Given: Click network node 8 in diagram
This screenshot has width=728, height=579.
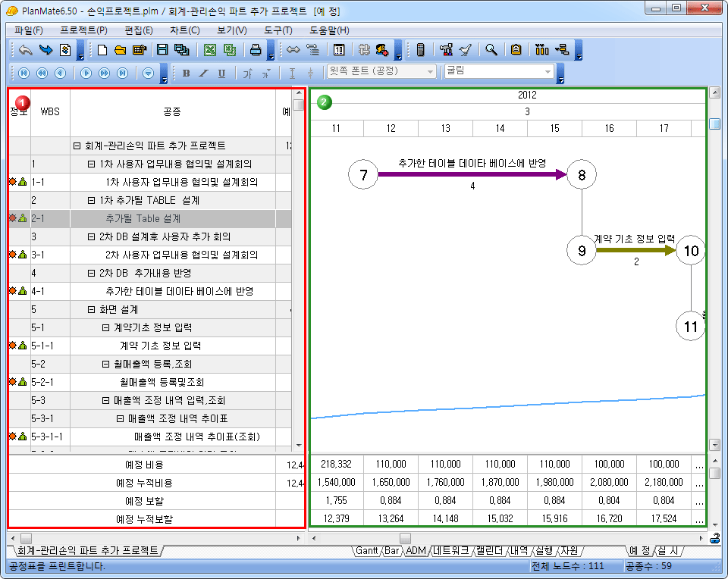Looking at the screenshot, I should point(582,175).
